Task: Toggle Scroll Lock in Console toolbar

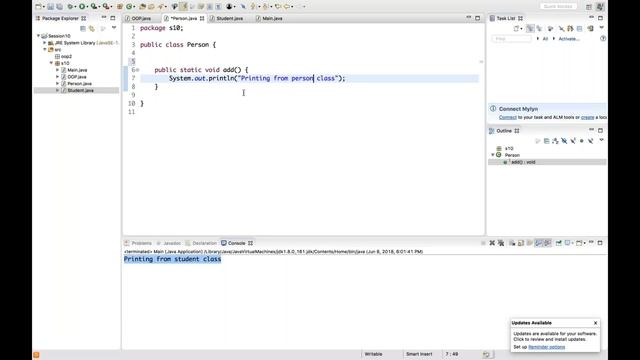Action: pyautogui.click(x=521, y=243)
